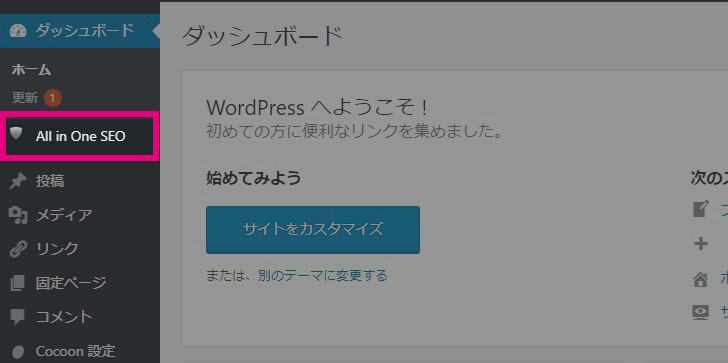Open the 固定ページ menu
This screenshot has height=363, width=728.
click(x=80, y=283)
